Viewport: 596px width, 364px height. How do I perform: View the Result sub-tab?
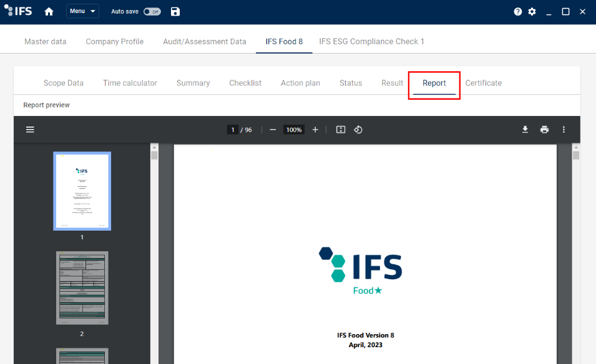393,83
